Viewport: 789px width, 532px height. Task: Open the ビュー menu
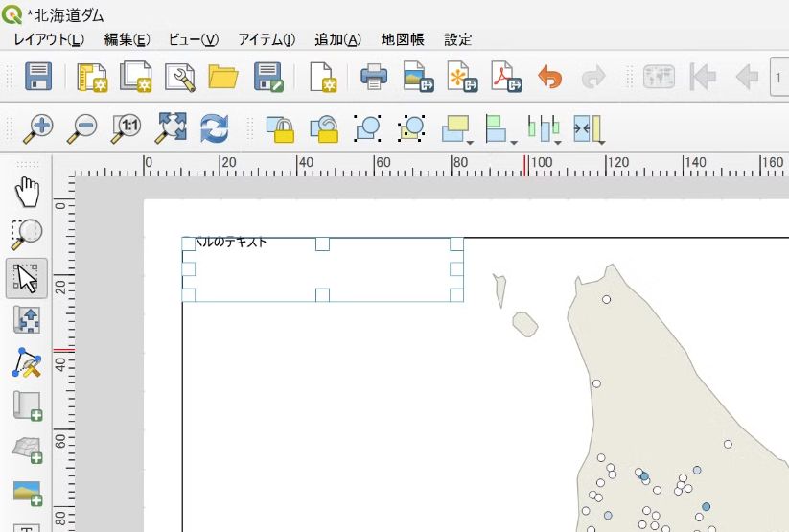click(194, 39)
